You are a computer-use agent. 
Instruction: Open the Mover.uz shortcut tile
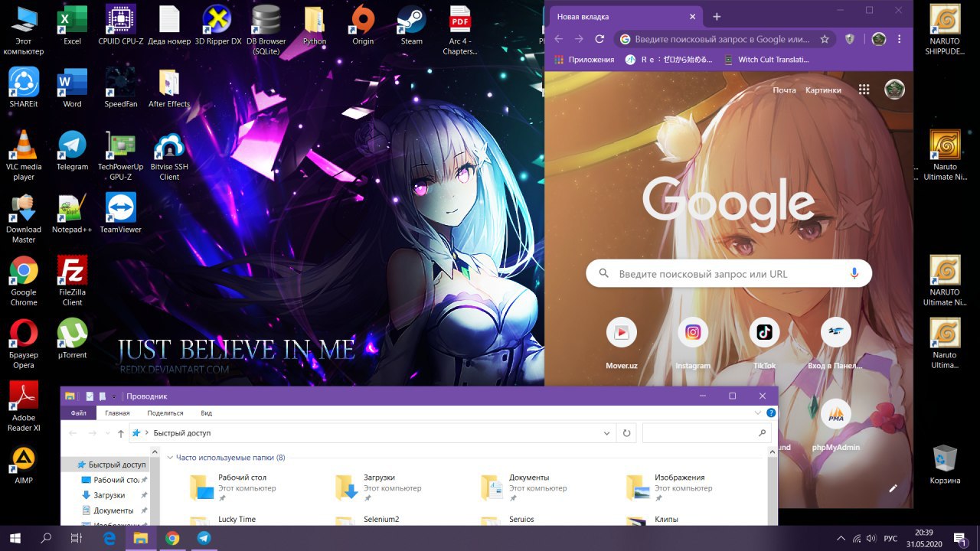click(622, 344)
